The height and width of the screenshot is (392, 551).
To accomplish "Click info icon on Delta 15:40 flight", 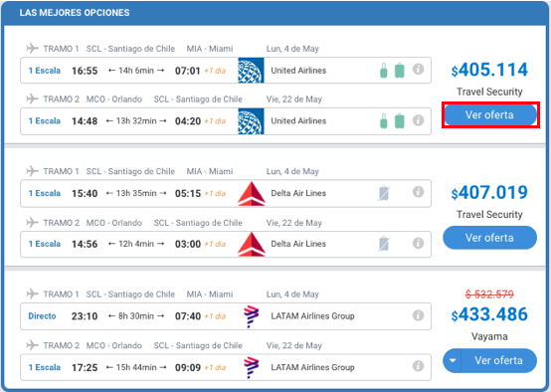I will pos(418,192).
